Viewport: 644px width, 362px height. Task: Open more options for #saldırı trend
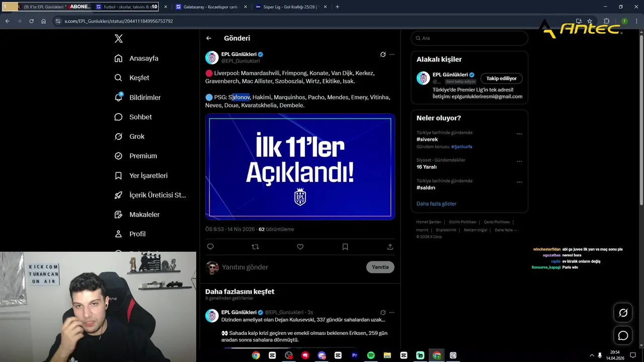click(519, 183)
